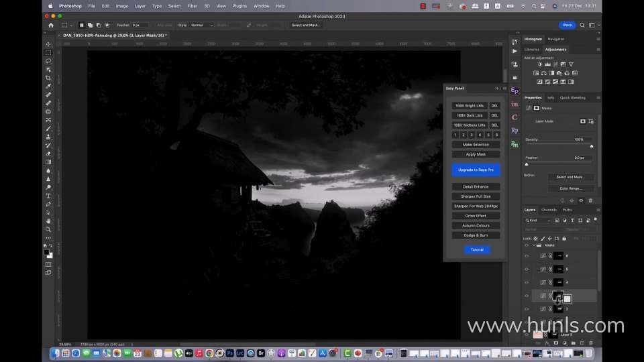Select the Move tool

coord(48,44)
